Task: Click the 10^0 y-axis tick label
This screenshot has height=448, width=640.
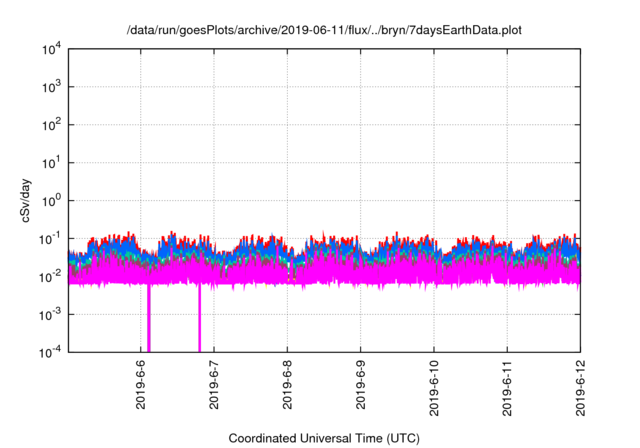Action: point(51,200)
